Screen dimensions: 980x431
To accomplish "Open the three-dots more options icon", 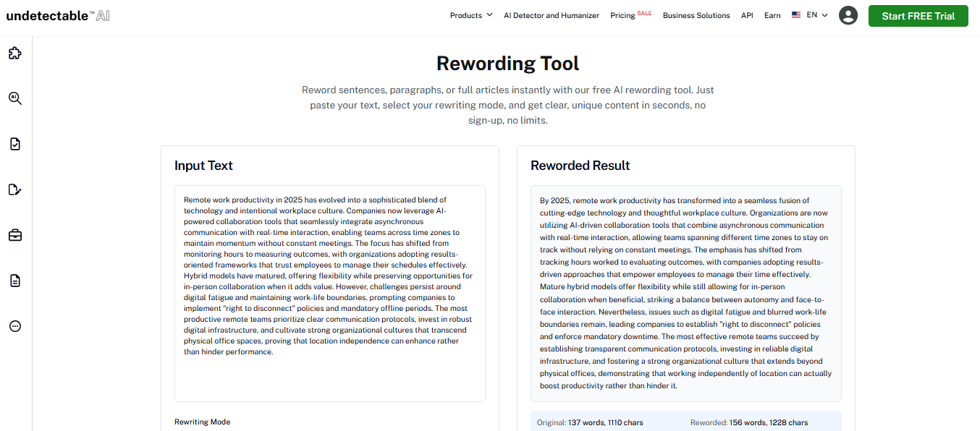I will [x=15, y=326].
